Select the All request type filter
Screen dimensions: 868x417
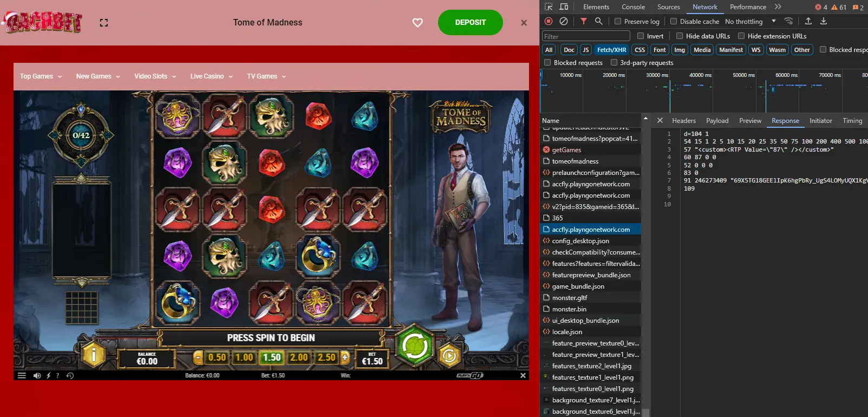point(549,50)
